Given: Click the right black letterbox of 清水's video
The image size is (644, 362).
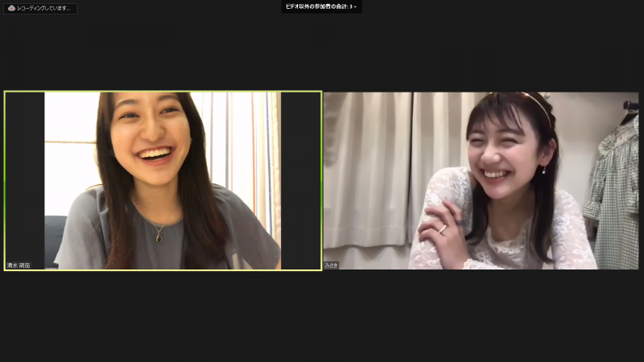Looking at the screenshot, I should 300,180.
